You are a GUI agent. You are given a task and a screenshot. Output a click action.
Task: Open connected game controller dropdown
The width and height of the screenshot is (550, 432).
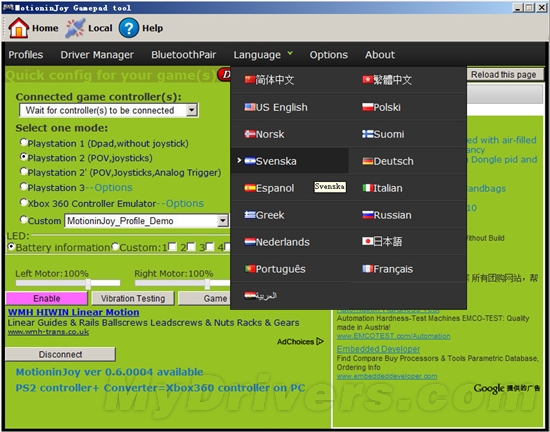[191, 110]
